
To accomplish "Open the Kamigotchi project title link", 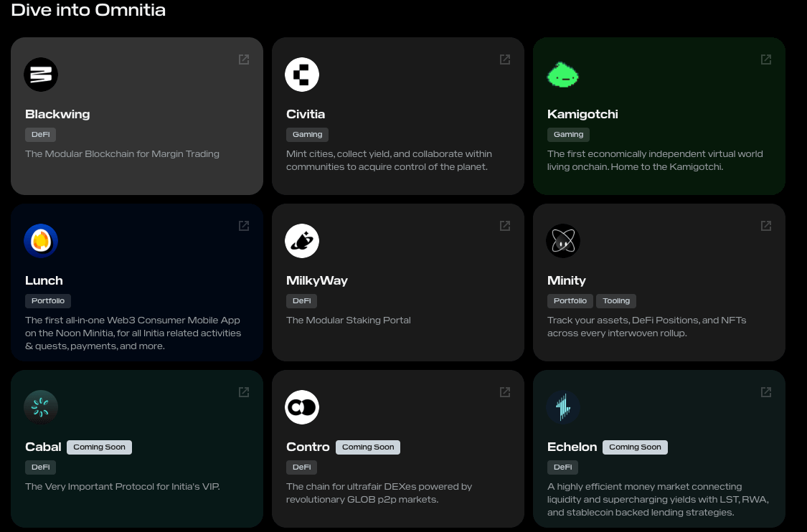I will tap(582, 114).
